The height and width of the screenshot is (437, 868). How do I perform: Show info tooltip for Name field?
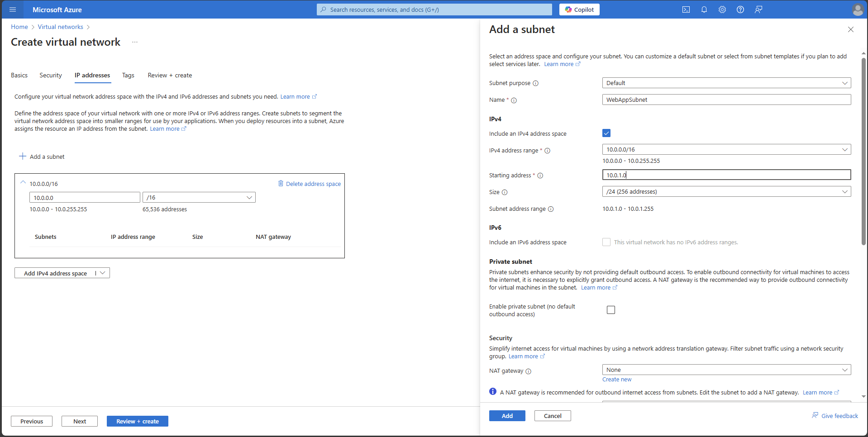click(x=514, y=100)
